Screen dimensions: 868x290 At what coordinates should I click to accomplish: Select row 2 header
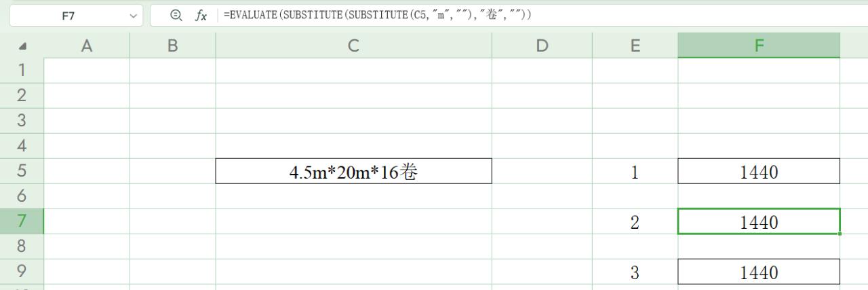[x=22, y=96]
